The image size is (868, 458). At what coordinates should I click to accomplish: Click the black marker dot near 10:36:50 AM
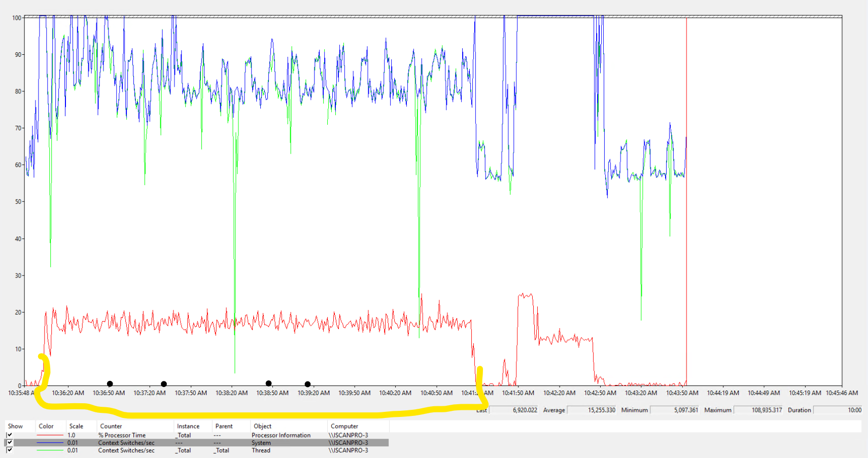click(110, 384)
